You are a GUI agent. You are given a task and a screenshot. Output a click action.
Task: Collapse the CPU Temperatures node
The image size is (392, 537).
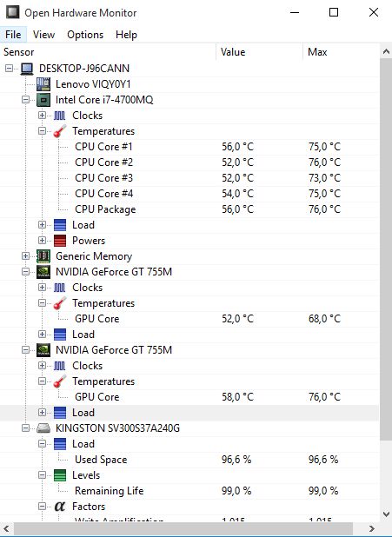(x=42, y=131)
